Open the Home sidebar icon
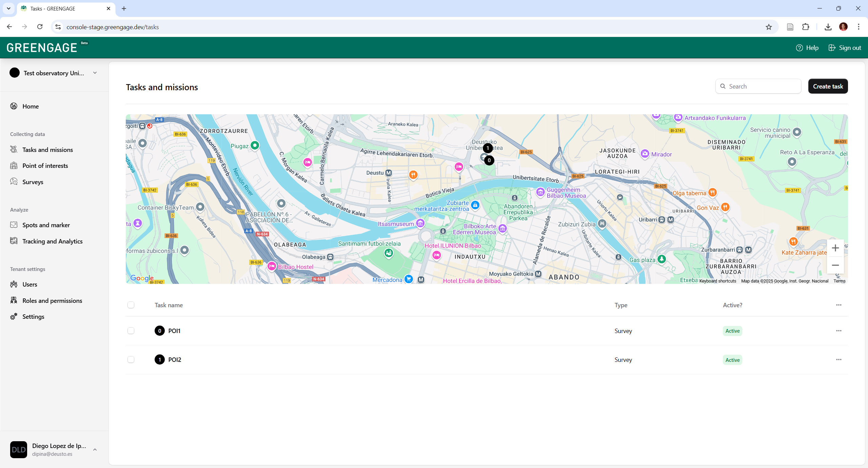Viewport: 868px width, 468px height. coord(14,106)
